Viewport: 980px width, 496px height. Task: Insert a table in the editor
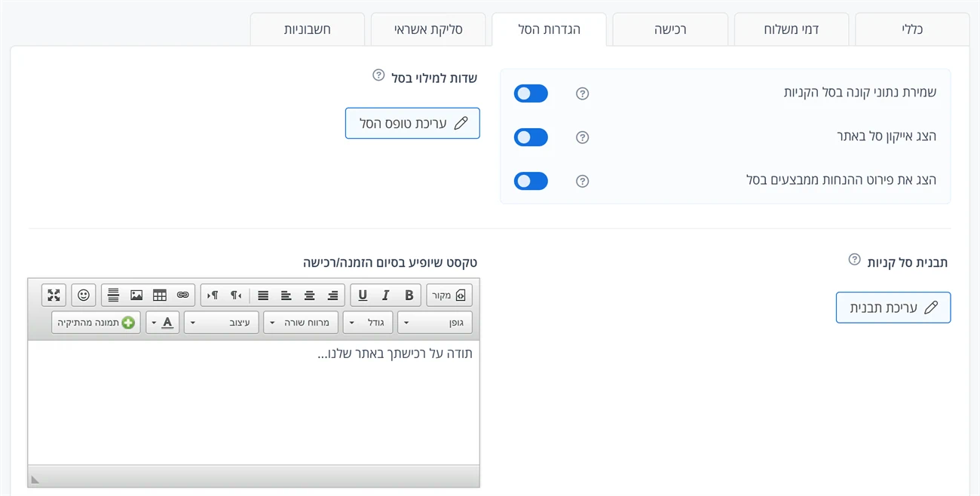click(x=160, y=295)
